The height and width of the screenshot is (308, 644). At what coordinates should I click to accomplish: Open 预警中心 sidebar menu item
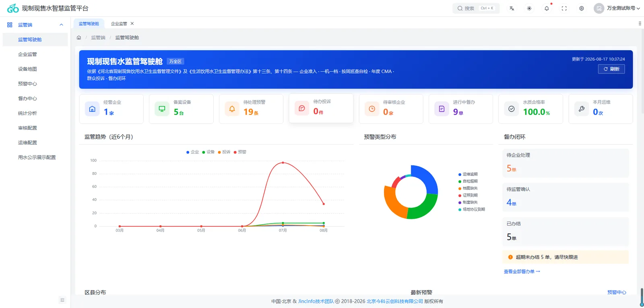point(35,84)
